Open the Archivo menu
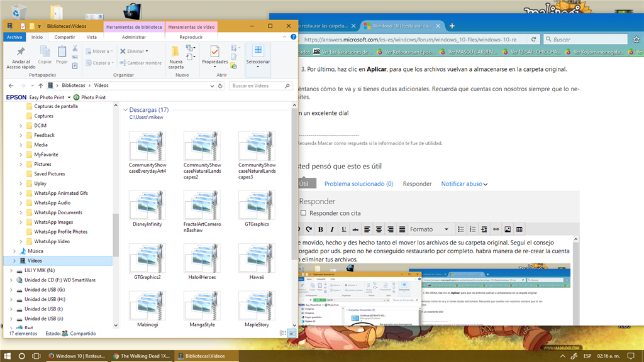The width and height of the screenshot is (644, 362). coord(14,37)
